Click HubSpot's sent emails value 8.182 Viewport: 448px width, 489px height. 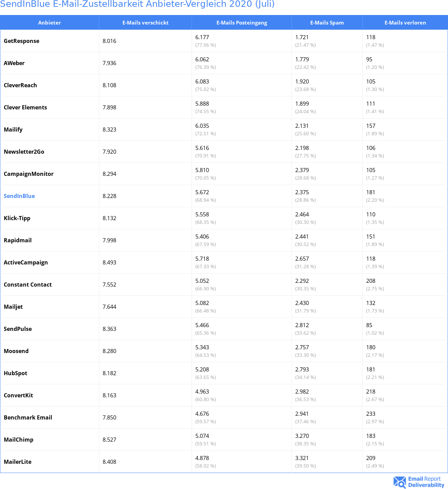[109, 373]
